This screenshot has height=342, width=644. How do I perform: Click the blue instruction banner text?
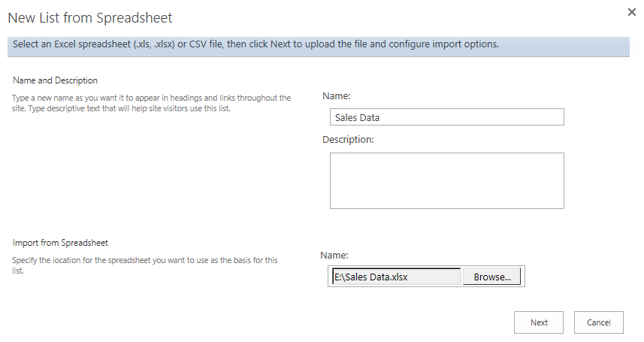click(255, 44)
